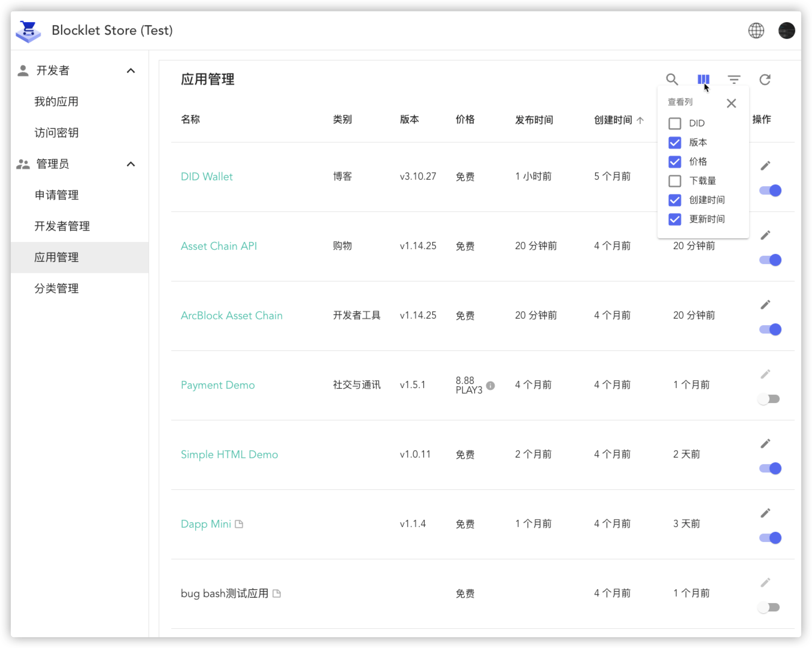
Task: Sort by the 发布时间 column header
Action: tap(534, 120)
